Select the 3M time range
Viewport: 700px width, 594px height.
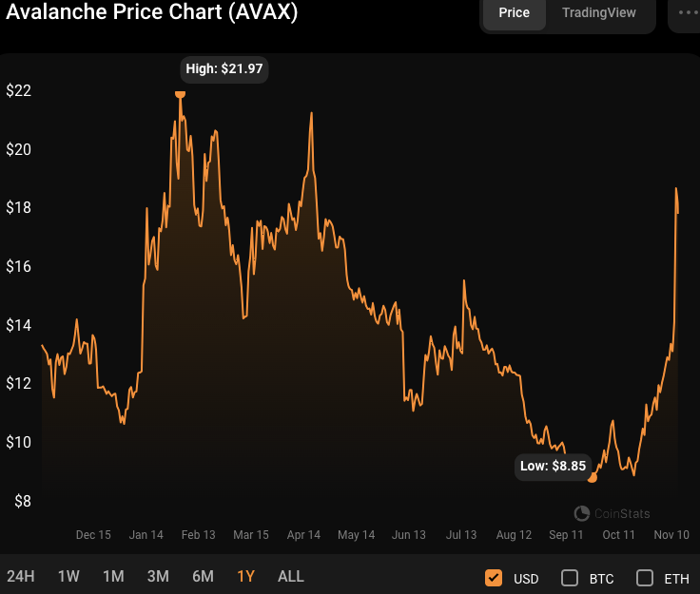(158, 576)
